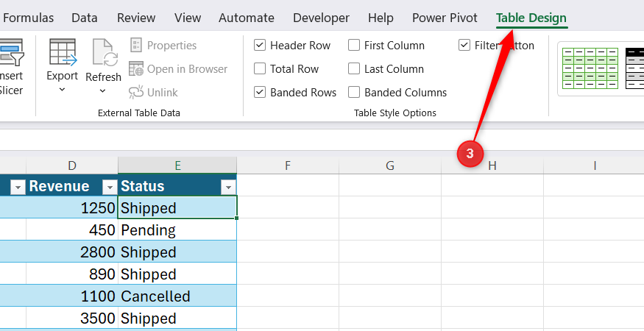Click the Revenue header cell

[72, 186]
